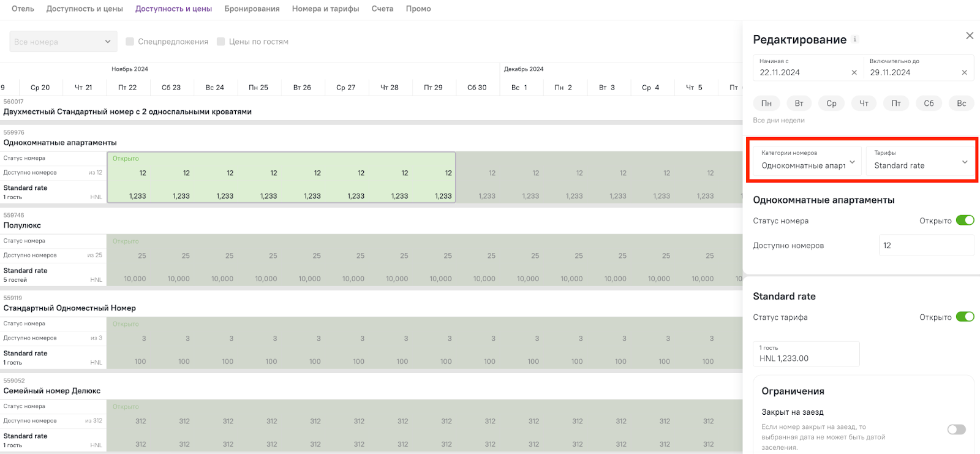Screen dimensions: 980x454
Task: Open the Тарифы dropdown
Action: tap(920, 161)
